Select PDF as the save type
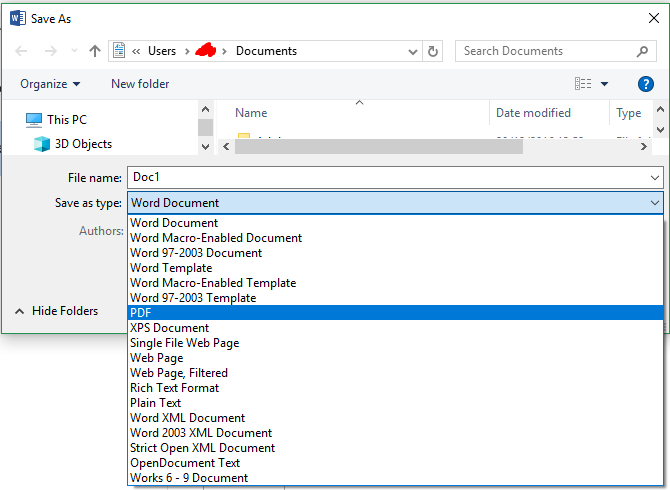Image resolution: width=670 pixels, height=490 pixels. click(396, 313)
